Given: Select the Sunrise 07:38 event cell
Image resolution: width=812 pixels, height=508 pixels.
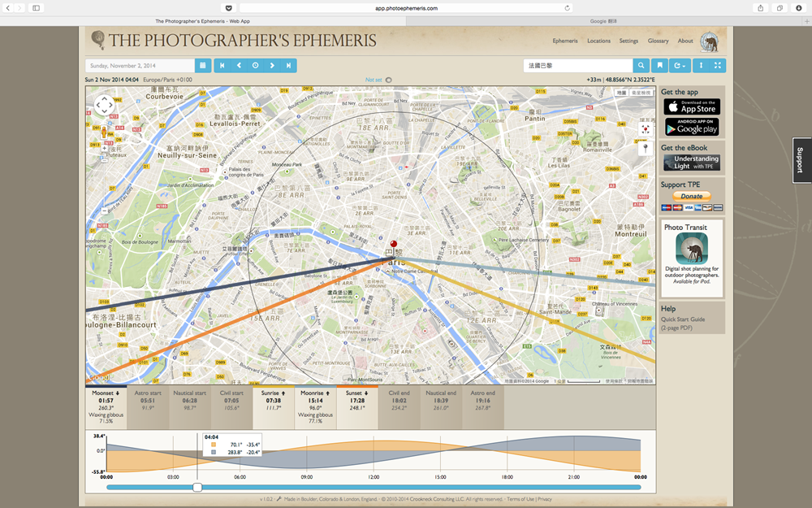Looking at the screenshot, I should [x=274, y=407].
